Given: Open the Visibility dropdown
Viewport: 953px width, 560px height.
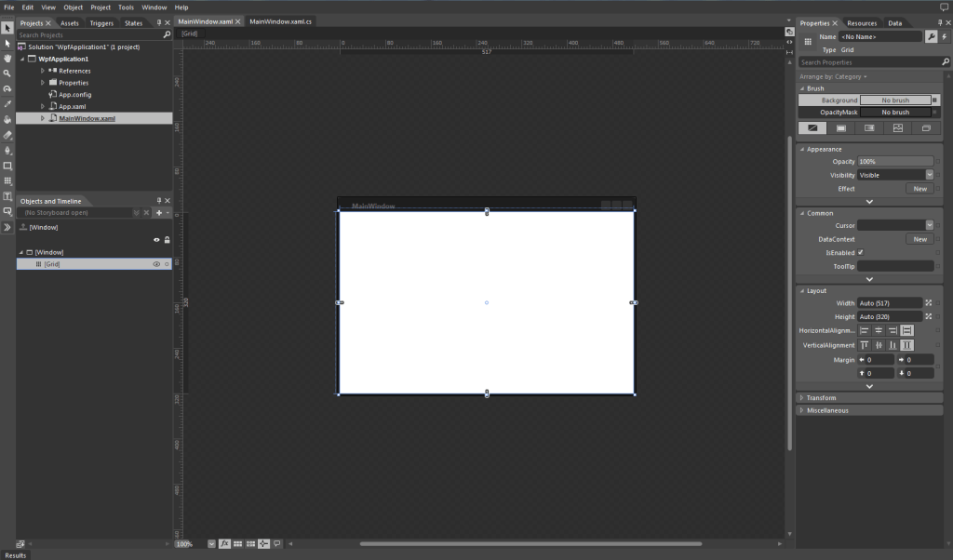Looking at the screenshot, I should pyautogui.click(x=929, y=175).
